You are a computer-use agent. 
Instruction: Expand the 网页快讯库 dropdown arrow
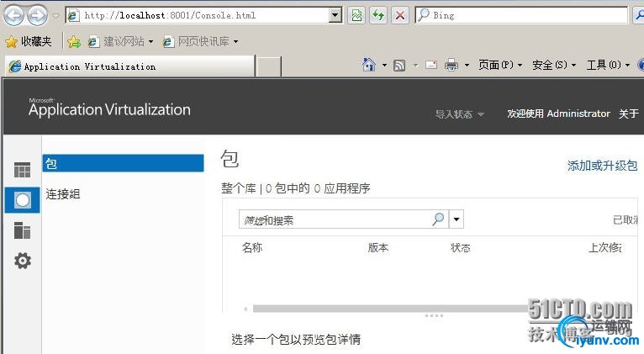tap(235, 41)
